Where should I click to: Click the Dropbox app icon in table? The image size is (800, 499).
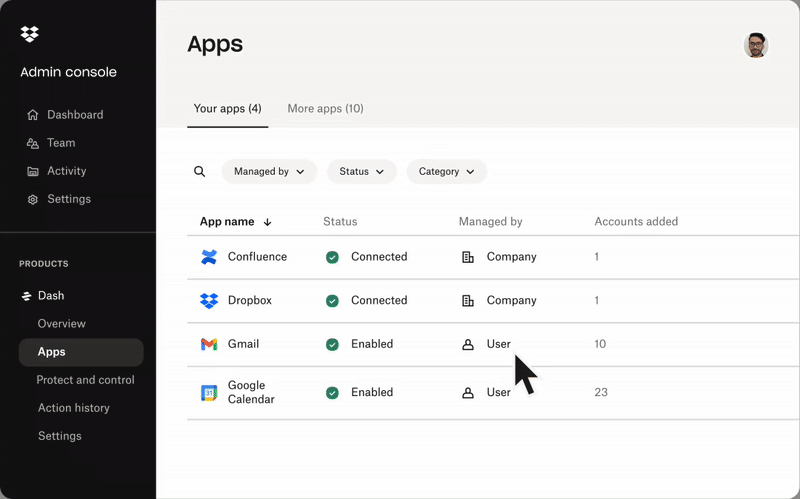click(209, 301)
